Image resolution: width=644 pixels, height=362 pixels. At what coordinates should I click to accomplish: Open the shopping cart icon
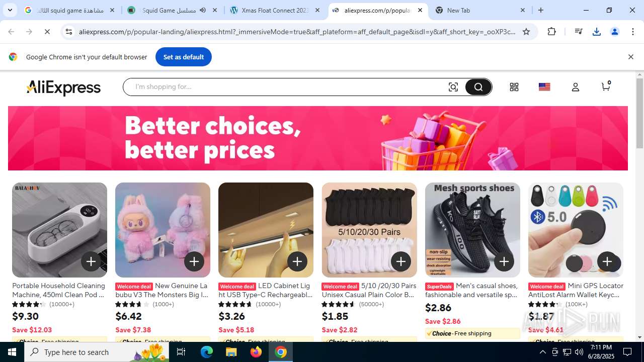606,86
